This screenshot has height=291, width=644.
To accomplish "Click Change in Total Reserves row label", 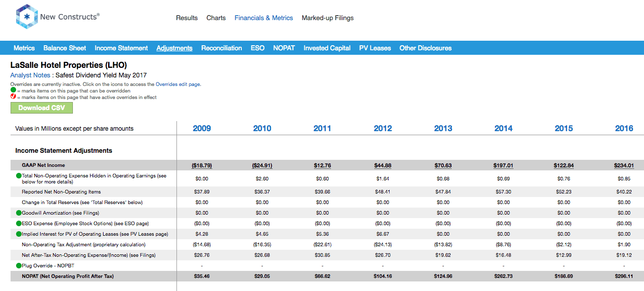I will tap(82, 202).
